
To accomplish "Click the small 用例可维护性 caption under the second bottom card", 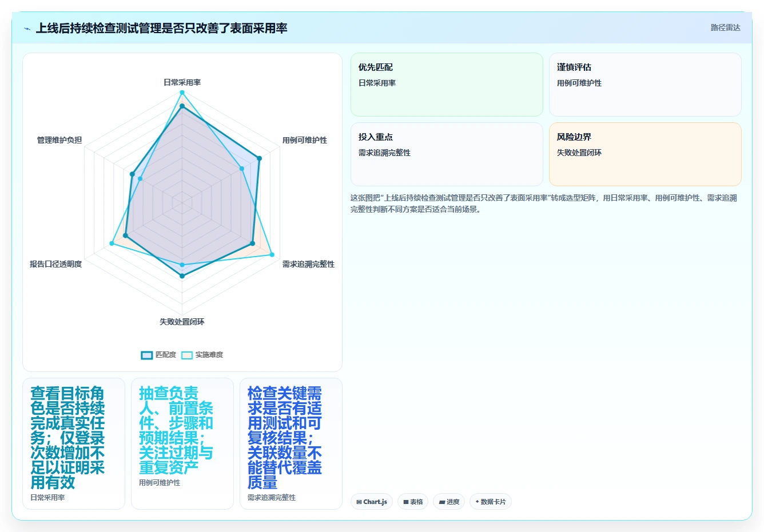I will (160, 483).
